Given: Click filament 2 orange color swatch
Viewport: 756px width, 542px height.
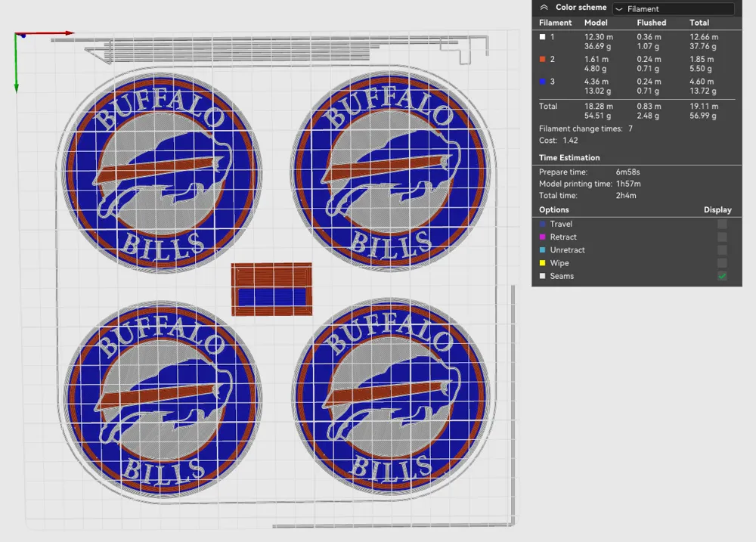Looking at the screenshot, I should click(541, 59).
